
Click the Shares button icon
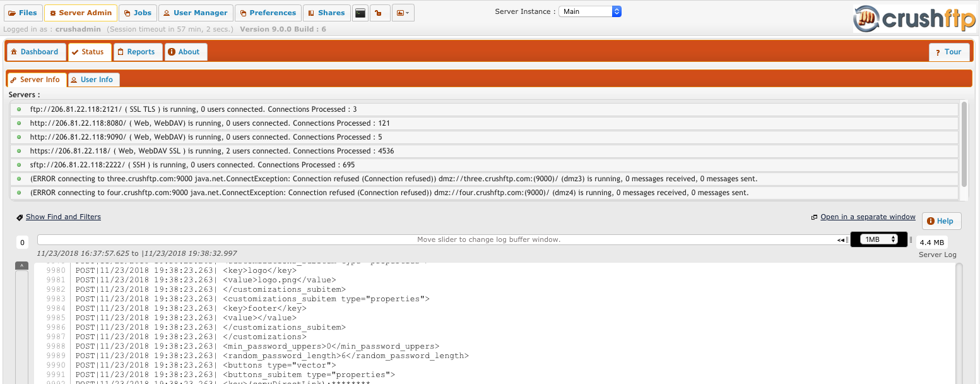313,12
